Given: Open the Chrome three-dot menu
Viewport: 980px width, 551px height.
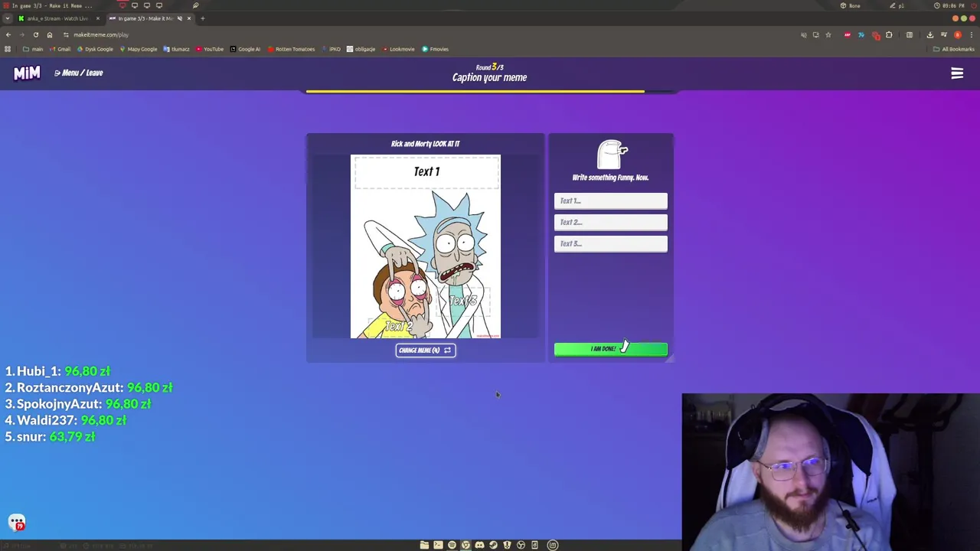Looking at the screenshot, I should (970, 34).
